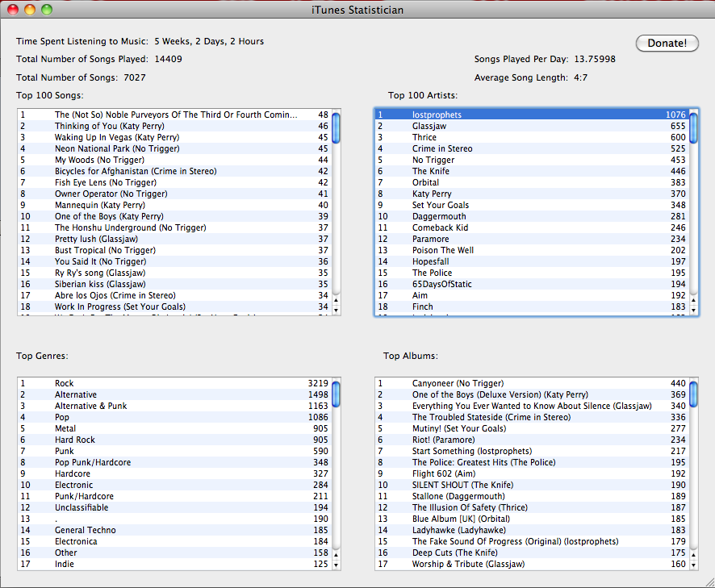This screenshot has width=715, height=588.
Task: Select song Bicycles for Afghanistan
Action: (174, 171)
